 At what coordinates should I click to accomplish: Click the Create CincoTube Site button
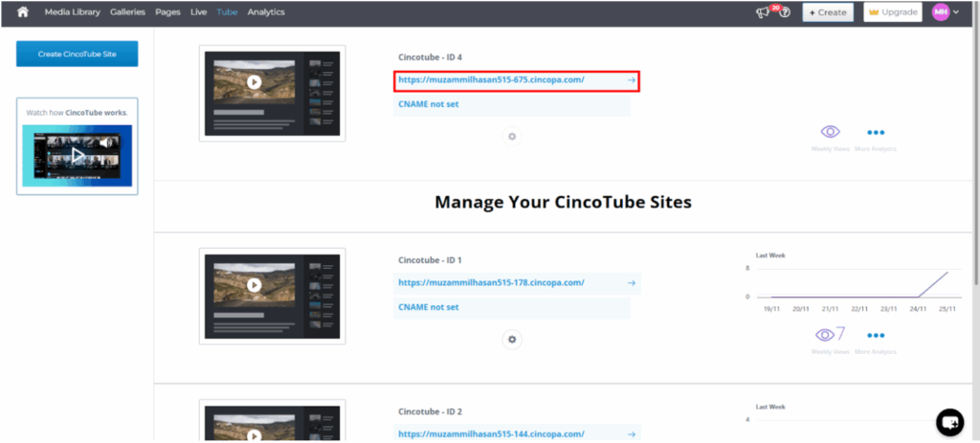(x=77, y=55)
